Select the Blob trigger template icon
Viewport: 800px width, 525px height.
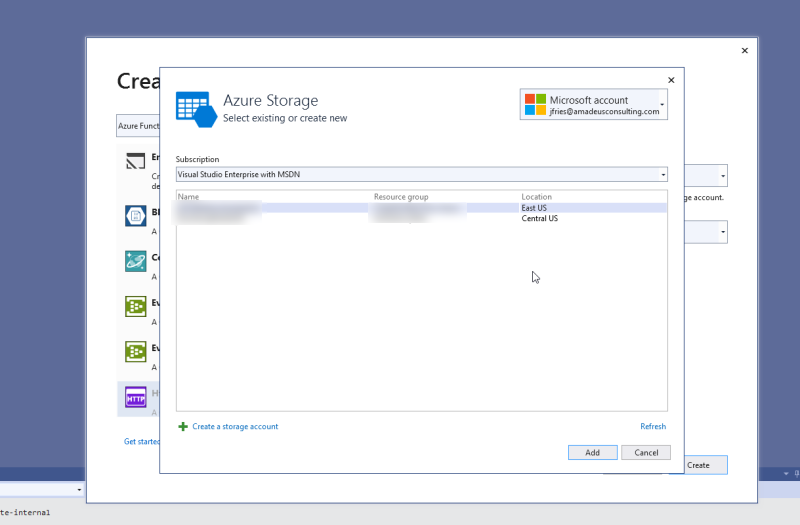(x=136, y=216)
